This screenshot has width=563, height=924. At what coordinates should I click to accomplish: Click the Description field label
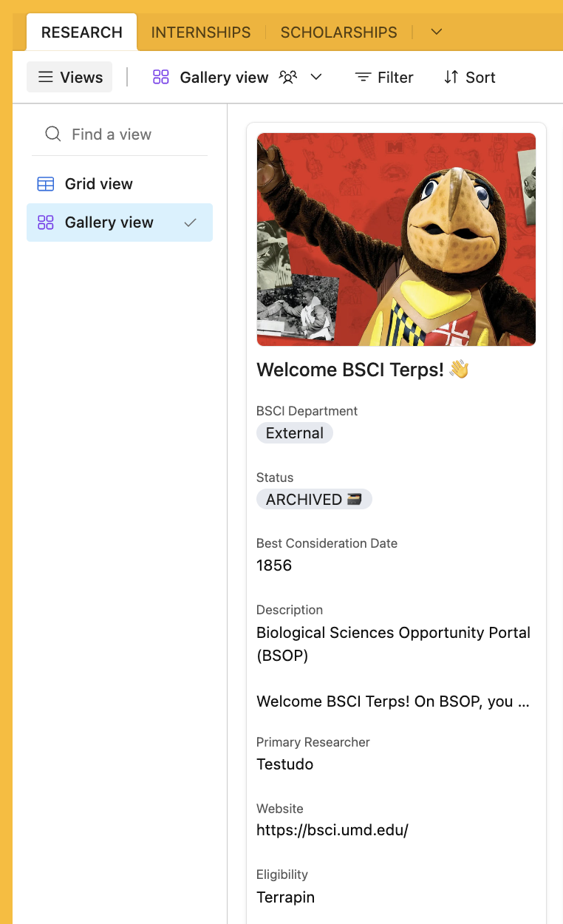click(x=290, y=610)
